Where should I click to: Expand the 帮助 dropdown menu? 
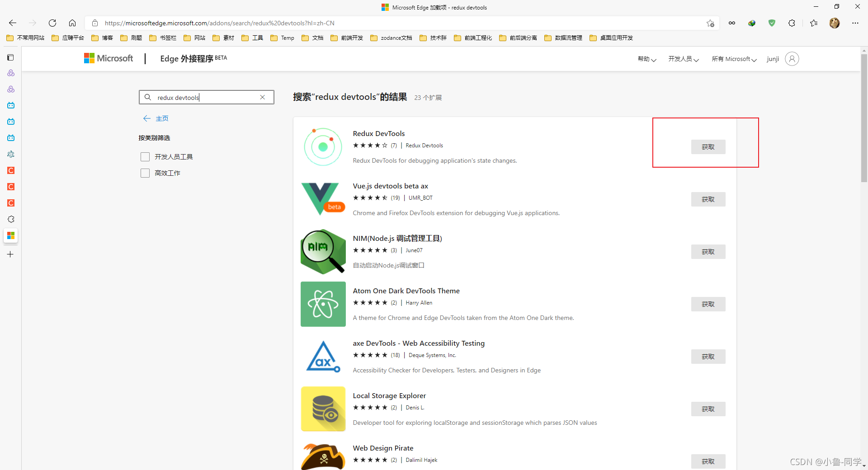pos(647,59)
